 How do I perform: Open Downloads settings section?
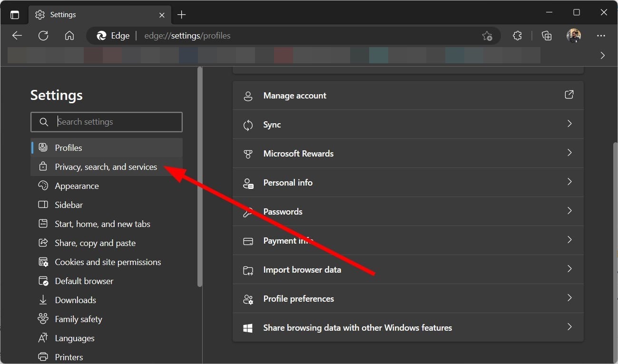107,300
